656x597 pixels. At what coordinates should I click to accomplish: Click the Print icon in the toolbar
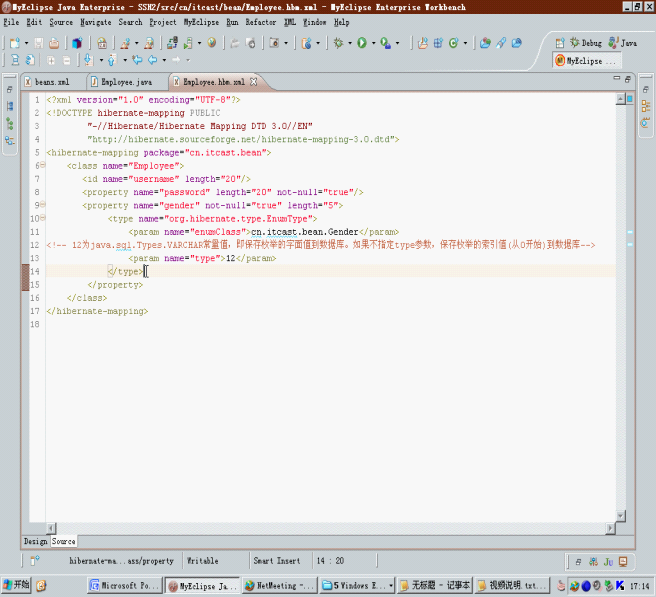[53, 44]
